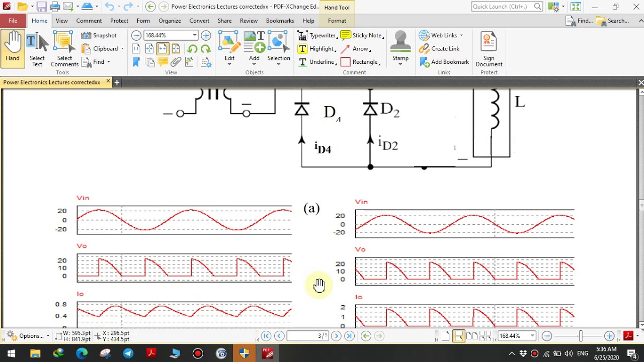
Task: Click the Undo arrow in title bar
Action: pos(109,7)
